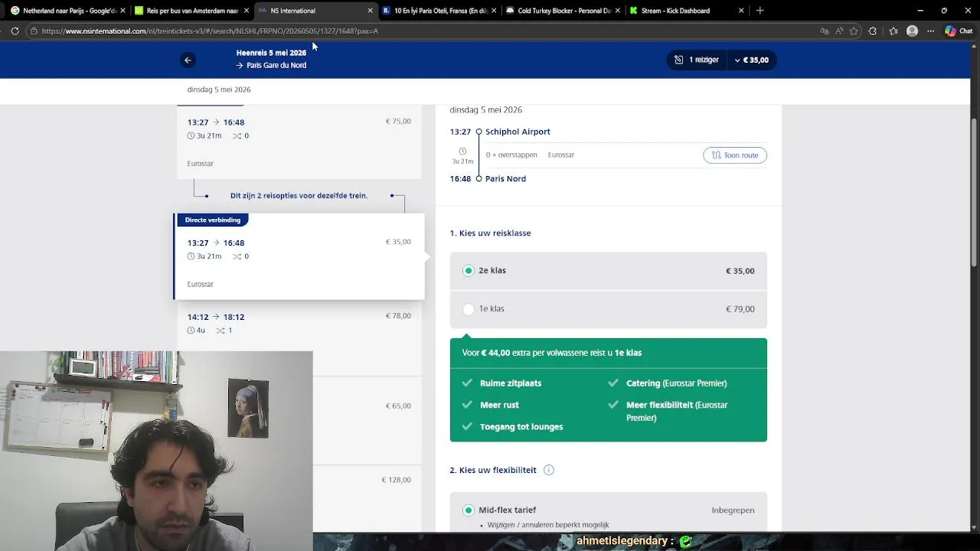Click the Inbegrepen label
This screenshot has width=980, height=551.
[733, 510]
